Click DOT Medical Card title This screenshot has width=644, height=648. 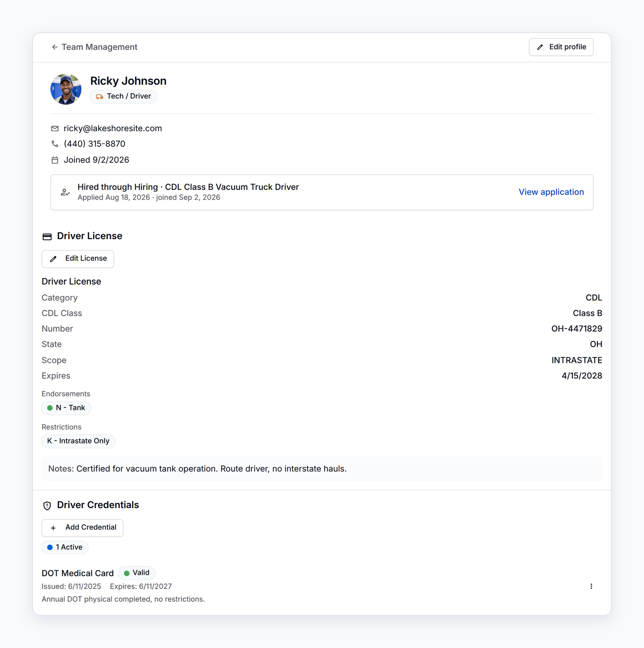(78, 573)
